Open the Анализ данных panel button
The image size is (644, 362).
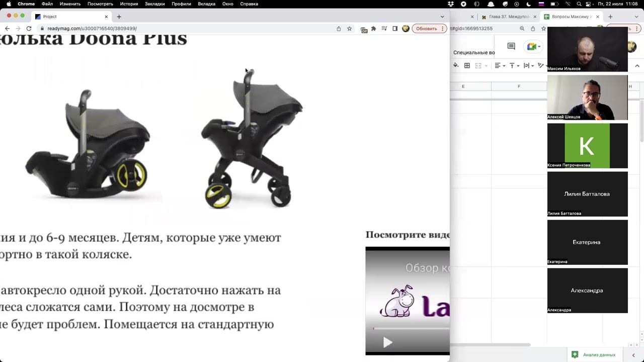click(x=594, y=355)
